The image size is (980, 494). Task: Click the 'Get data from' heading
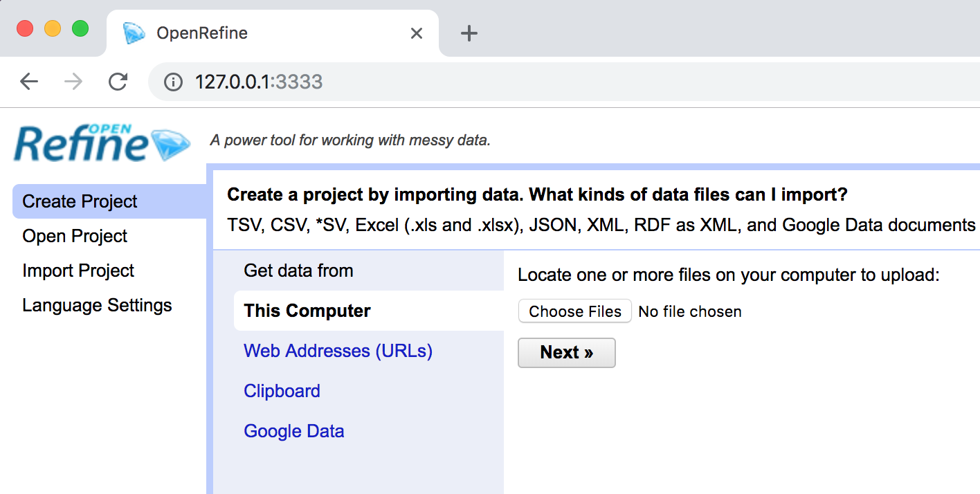[x=298, y=271]
